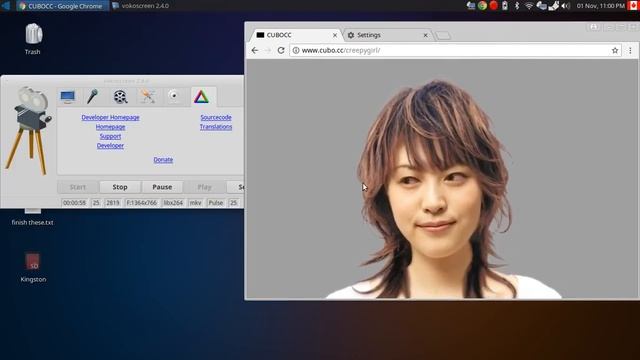
Task: Open the microphone audio tab in vokoscreen
Action: (93, 97)
